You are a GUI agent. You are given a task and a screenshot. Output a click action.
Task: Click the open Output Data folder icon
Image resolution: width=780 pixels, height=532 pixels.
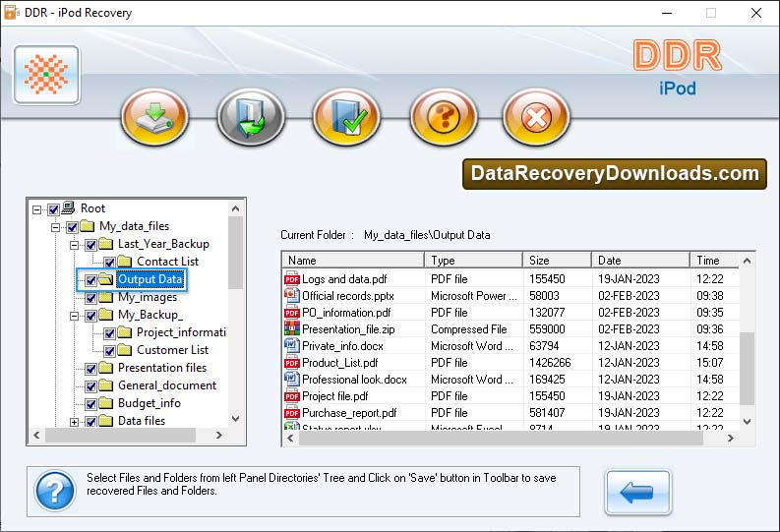(x=105, y=279)
